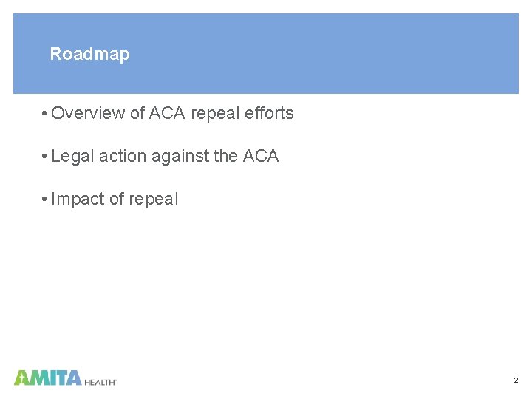Click ACA in the Overview bullet
This screenshot has width=532, height=399.
point(167,113)
